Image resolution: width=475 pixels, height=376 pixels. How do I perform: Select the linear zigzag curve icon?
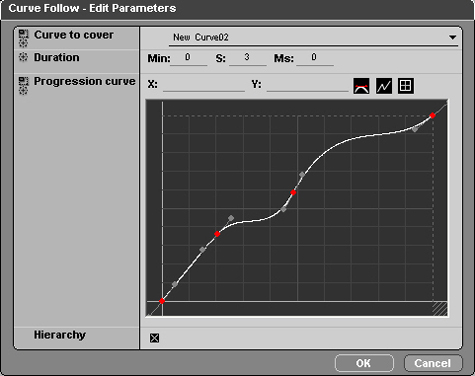point(384,86)
